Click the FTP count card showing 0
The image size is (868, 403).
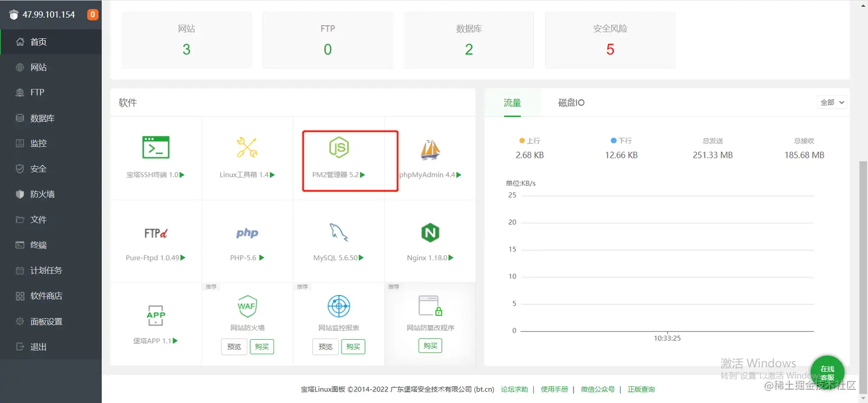pos(328,40)
